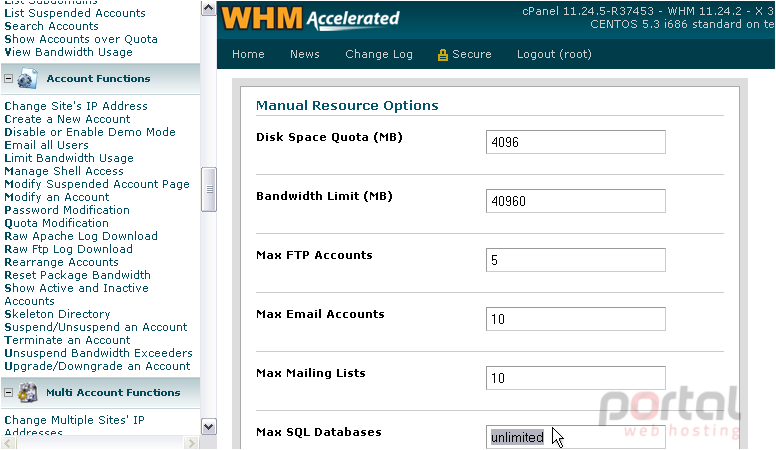
Task: Open Show Accounts over Quota link
Action: 81,39
